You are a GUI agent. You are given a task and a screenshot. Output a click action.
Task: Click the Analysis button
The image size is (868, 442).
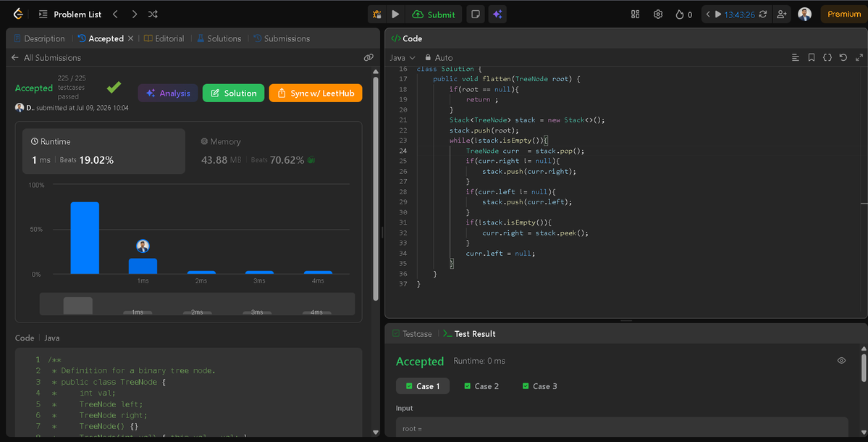[x=168, y=93]
